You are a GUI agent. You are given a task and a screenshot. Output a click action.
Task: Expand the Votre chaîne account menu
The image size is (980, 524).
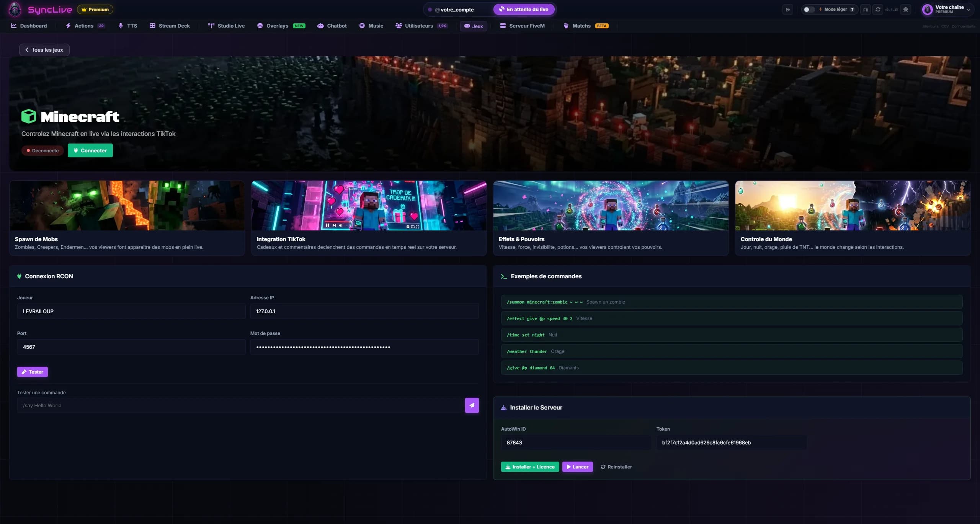point(968,10)
